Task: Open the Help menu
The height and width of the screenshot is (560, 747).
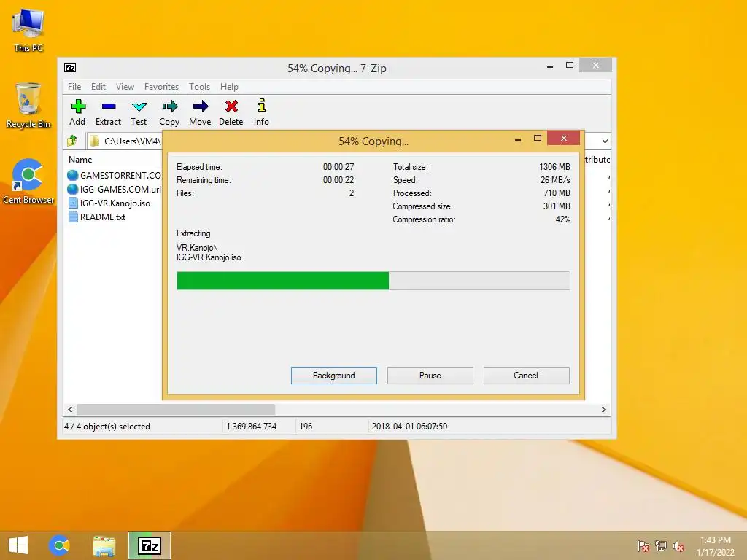Action: click(x=229, y=87)
